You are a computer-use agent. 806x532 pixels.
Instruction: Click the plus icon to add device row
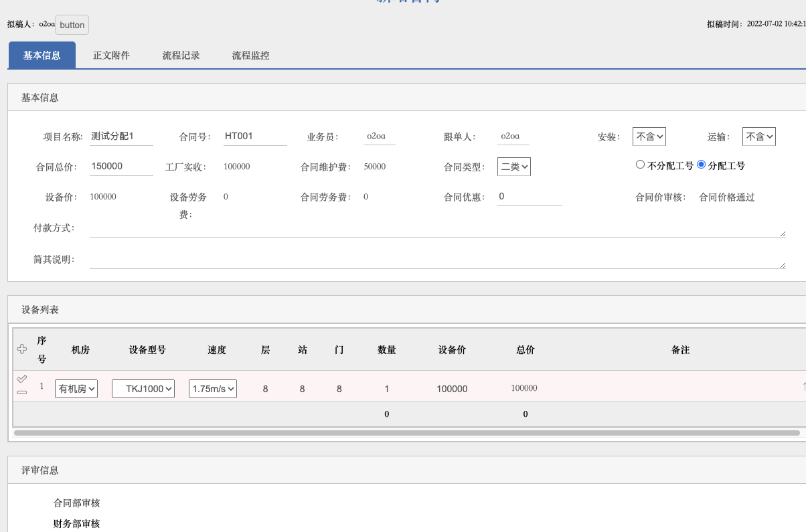22,349
